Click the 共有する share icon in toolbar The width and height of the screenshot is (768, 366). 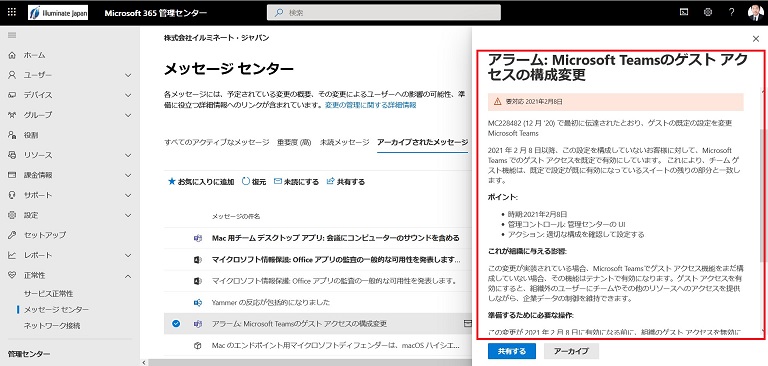[x=330, y=181]
